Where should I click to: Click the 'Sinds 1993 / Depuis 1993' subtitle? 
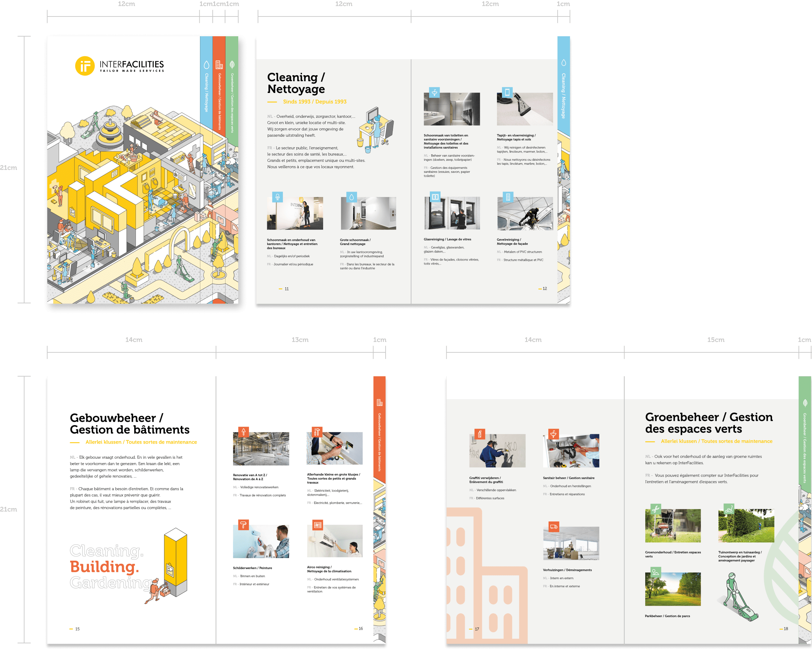314,102
